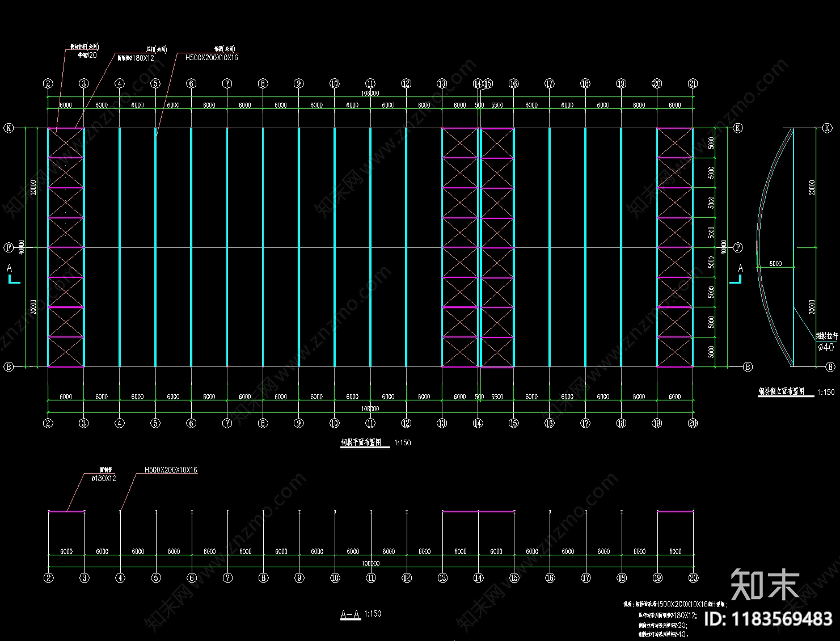
Task: Click axis bubble B on the arch elevation
Action: [x=830, y=367]
